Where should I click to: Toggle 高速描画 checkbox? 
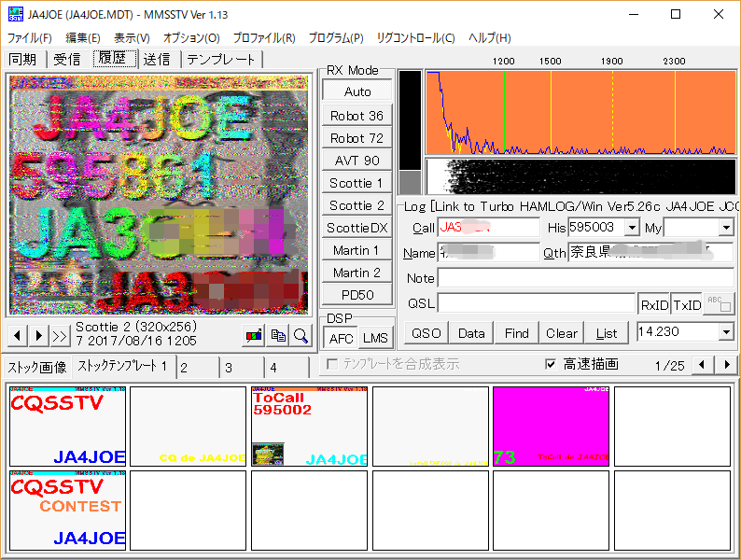tap(551, 364)
